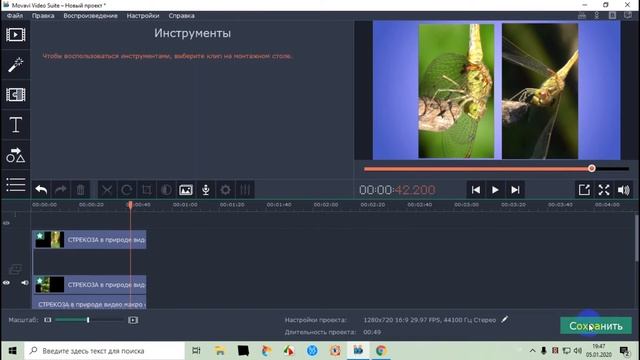Detach the preview window

point(584,190)
